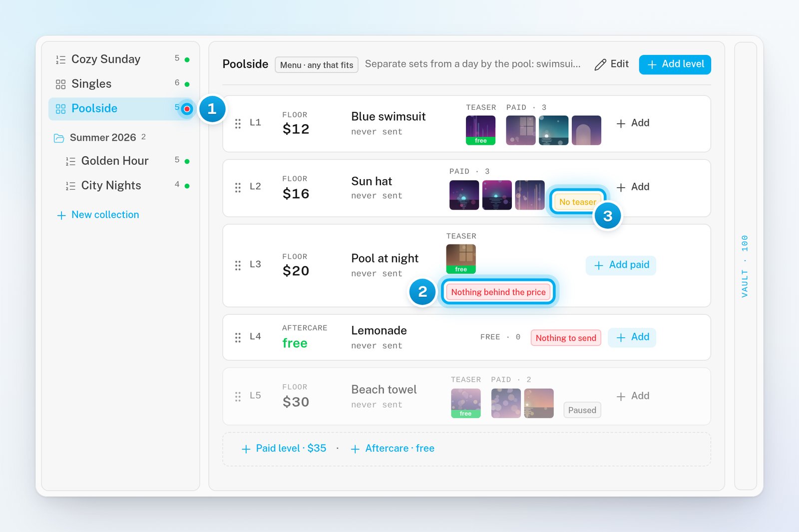Click the plus icon on the Lemonade Add button
The image size is (799, 532).
(x=621, y=338)
